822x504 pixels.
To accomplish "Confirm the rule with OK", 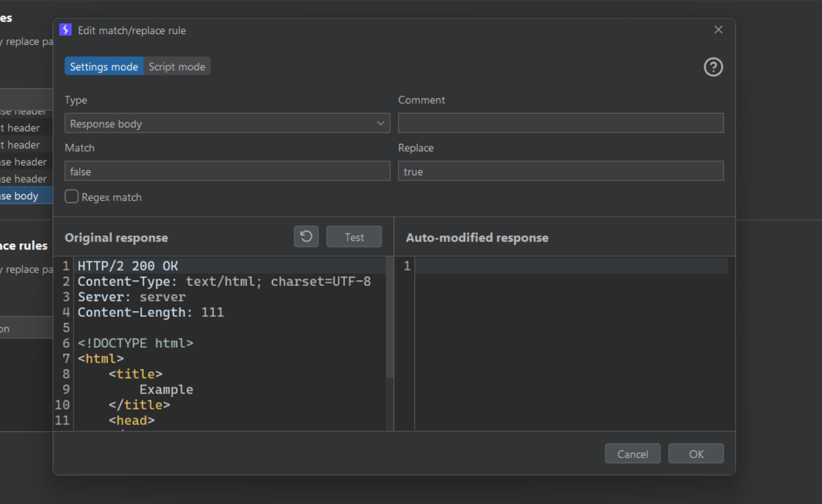I will pyautogui.click(x=696, y=454).
